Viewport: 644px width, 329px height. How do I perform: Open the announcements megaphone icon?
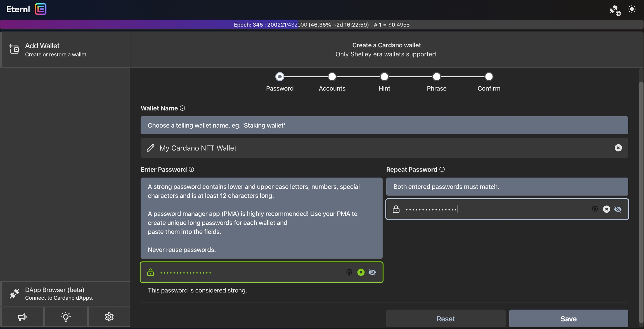(x=22, y=317)
